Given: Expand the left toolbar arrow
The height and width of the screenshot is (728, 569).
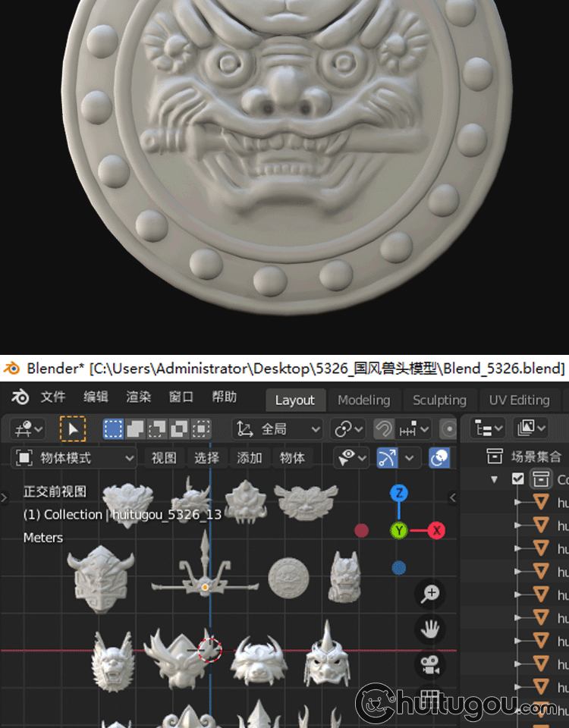Looking at the screenshot, I should [5, 498].
